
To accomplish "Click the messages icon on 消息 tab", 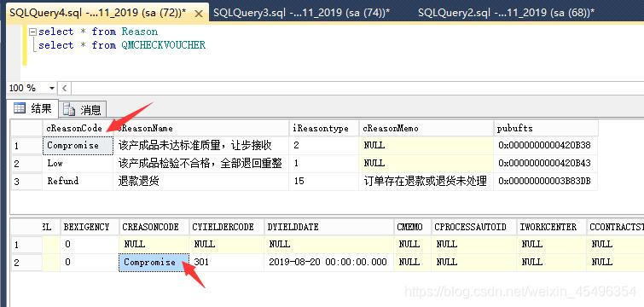I will (x=69, y=110).
